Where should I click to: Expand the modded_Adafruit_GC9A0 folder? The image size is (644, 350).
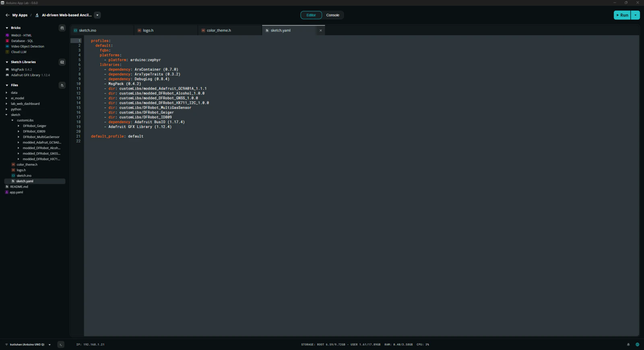pyautogui.click(x=19, y=142)
